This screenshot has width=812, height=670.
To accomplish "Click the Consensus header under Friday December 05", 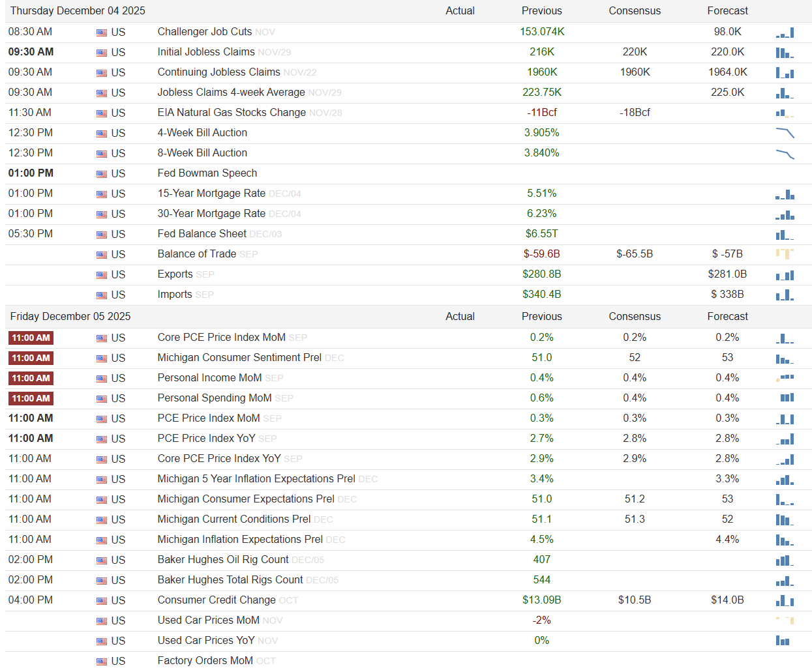I will tap(635, 317).
